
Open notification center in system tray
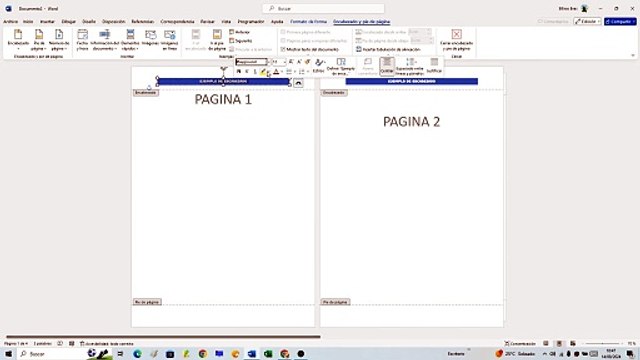631,354
